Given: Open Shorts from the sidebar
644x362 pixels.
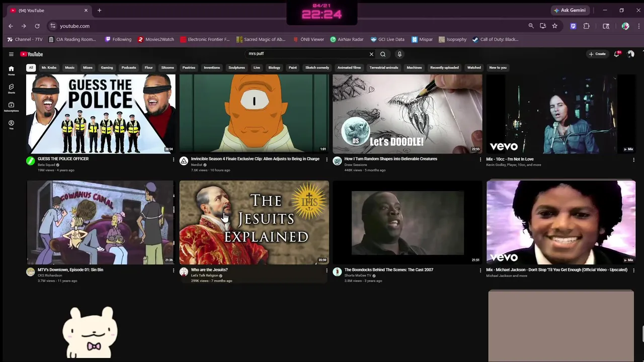Looking at the screenshot, I should (x=11, y=88).
